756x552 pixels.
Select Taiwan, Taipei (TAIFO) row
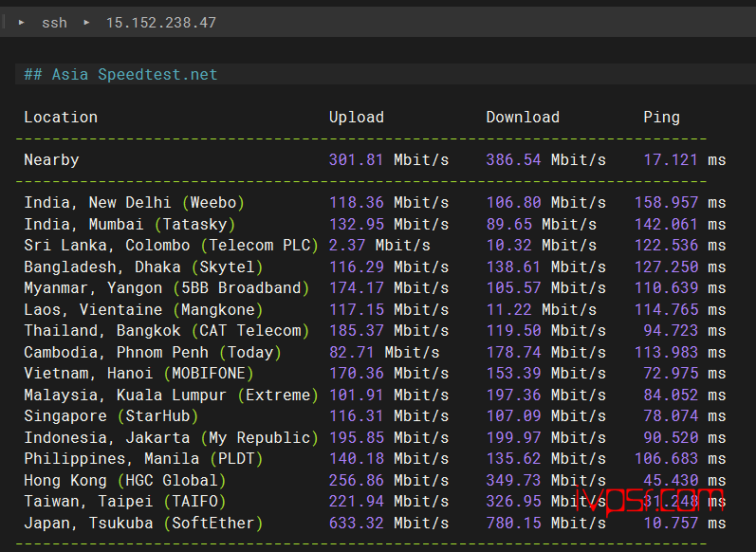125,502
